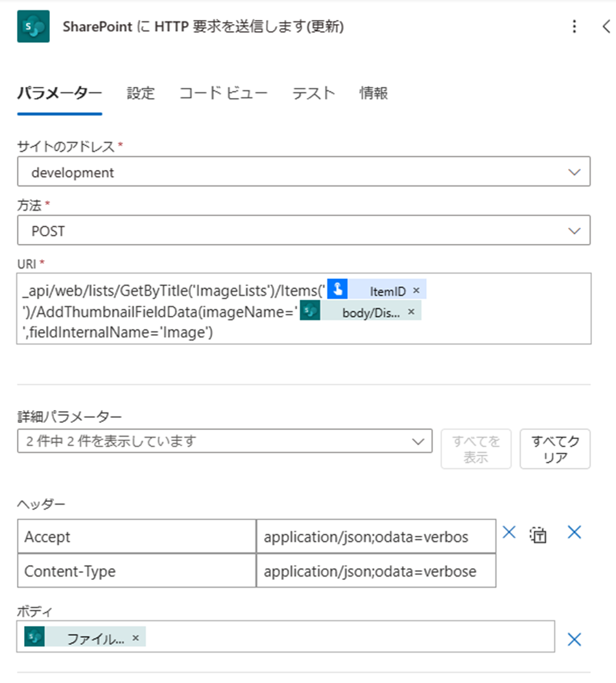Switch to the テスト tab
This screenshot has height=683, width=616.
[313, 93]
